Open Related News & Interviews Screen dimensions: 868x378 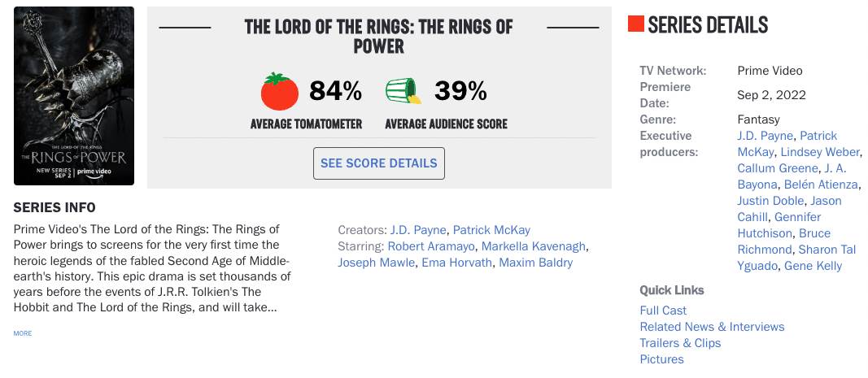[x=712, y=327]
